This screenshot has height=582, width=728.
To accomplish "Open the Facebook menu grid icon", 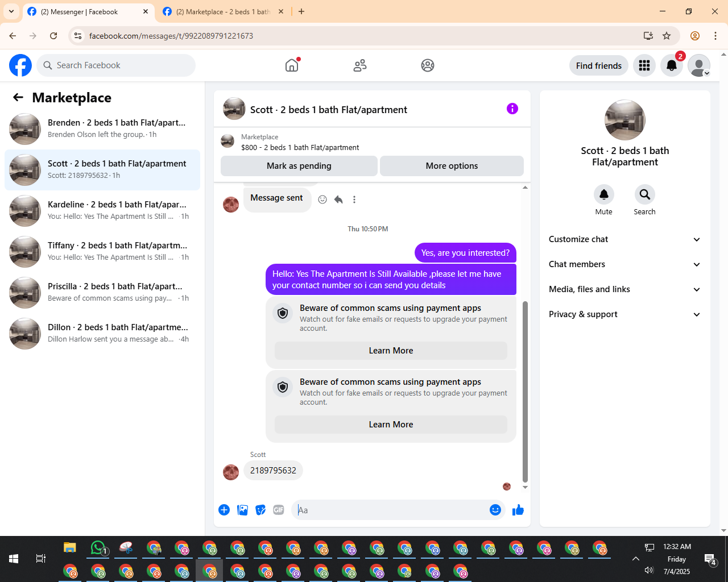I will (x=644, y=65).
